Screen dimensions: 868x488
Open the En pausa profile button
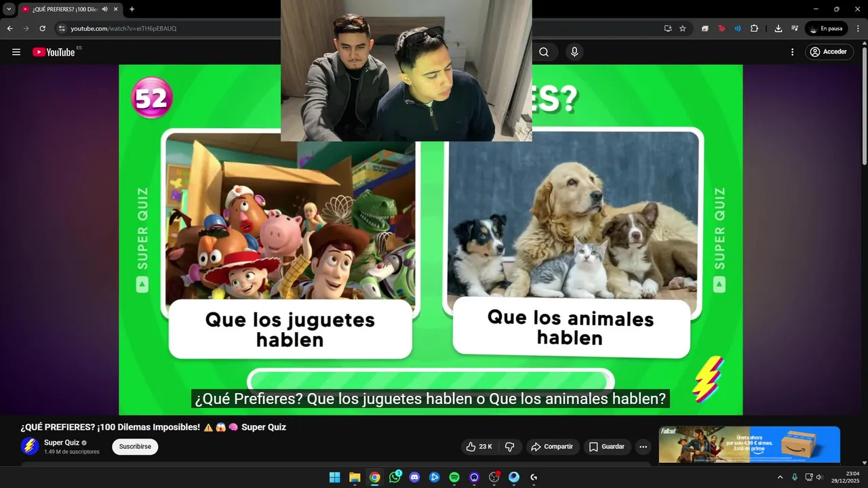click(x=826, y=28)
